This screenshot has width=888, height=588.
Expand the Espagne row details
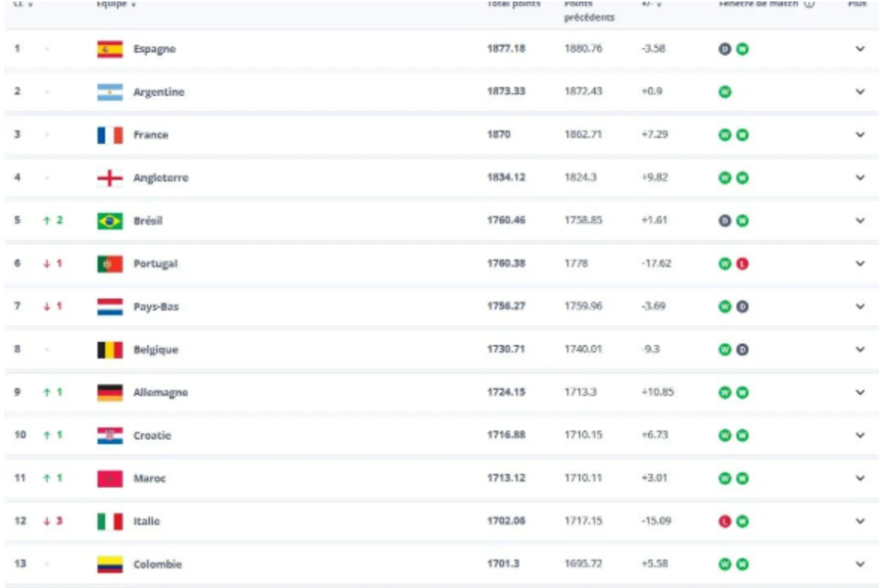[860, 49]
